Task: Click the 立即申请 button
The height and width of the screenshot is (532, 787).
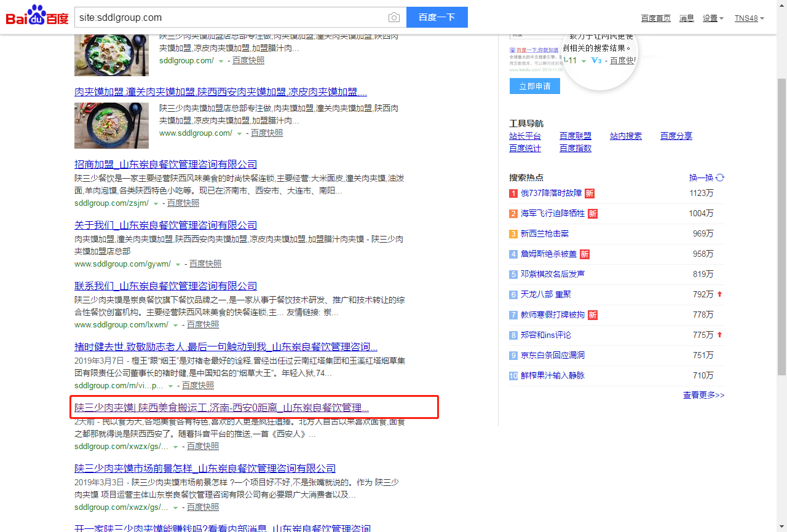Action: tap(535, 86)
